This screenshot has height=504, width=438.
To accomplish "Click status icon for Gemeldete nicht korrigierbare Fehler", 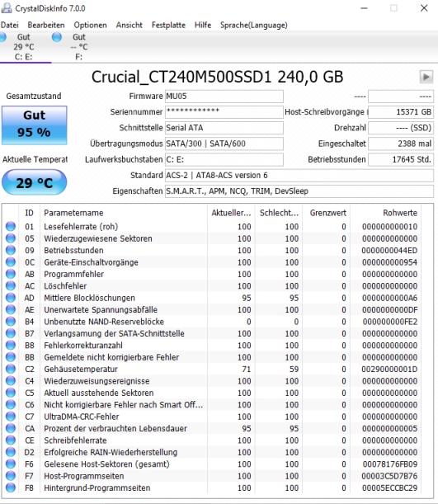I will click(11, 357).
